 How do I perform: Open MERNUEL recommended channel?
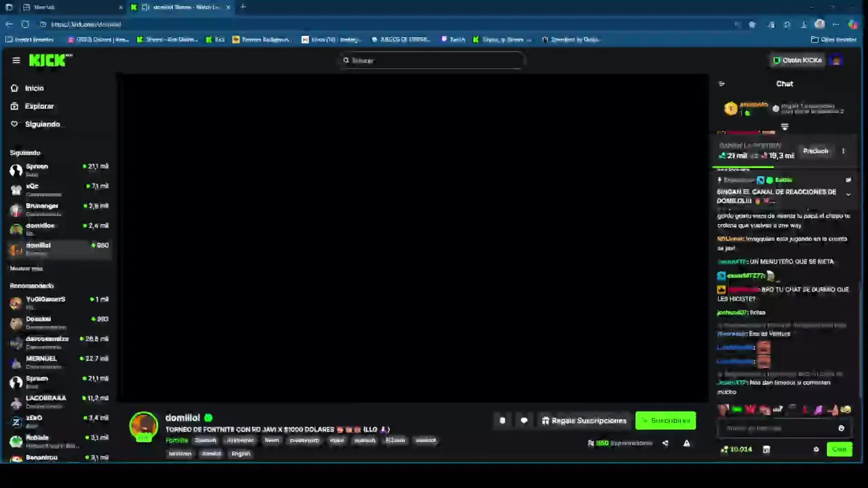tap(60, 361)
